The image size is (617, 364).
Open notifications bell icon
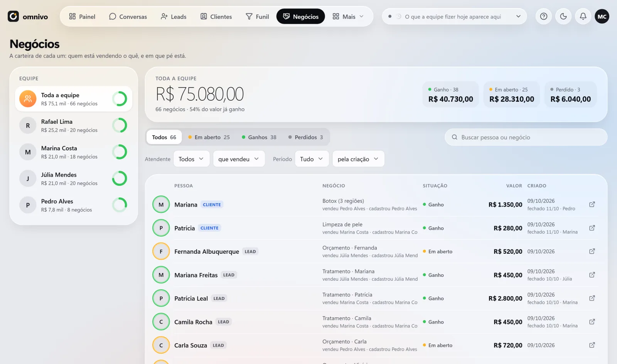[x=583, y=16]
